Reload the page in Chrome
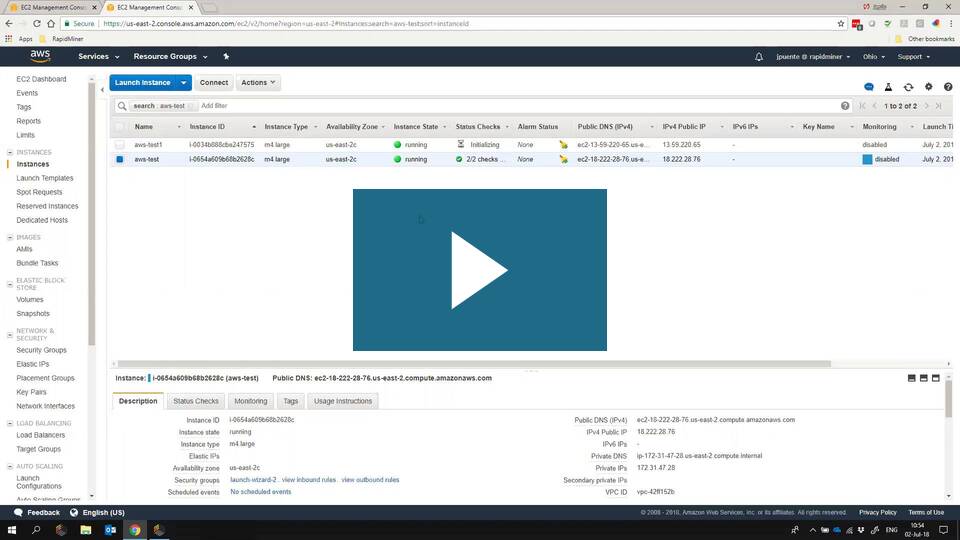 point(37,23)
